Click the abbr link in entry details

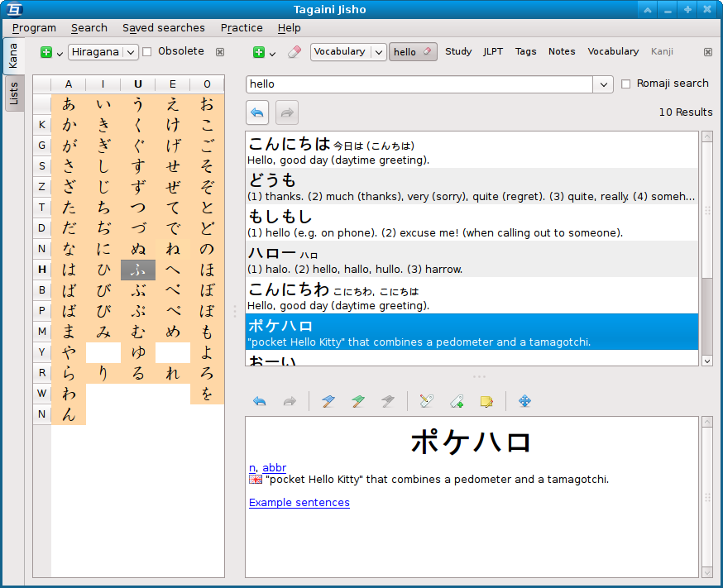click(274, 467)
